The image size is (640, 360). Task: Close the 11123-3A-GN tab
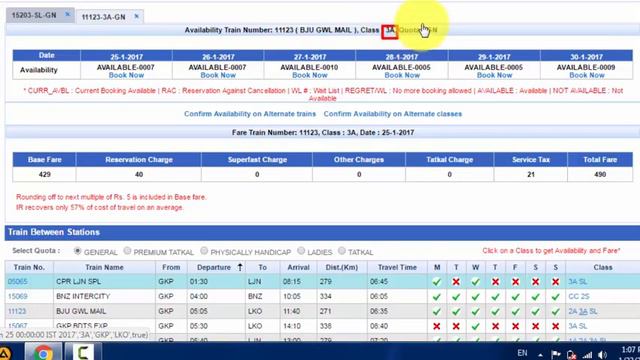137,16
